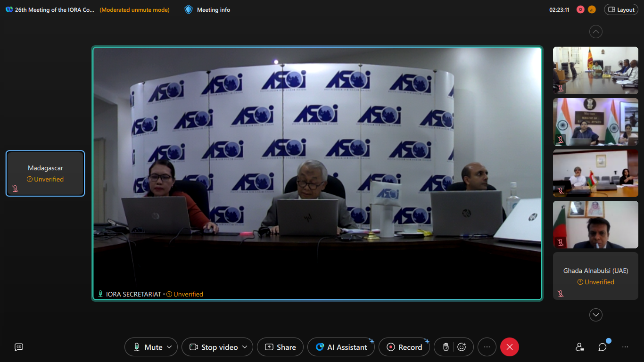
Task: Start recording the meeting
Action: (404, 347)
